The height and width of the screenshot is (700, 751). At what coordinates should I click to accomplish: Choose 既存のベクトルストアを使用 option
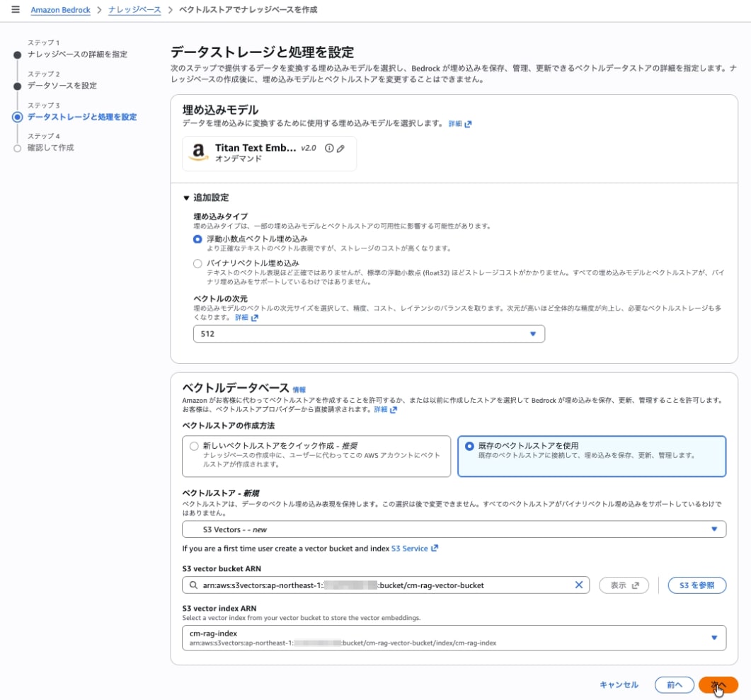pos(592,456)
